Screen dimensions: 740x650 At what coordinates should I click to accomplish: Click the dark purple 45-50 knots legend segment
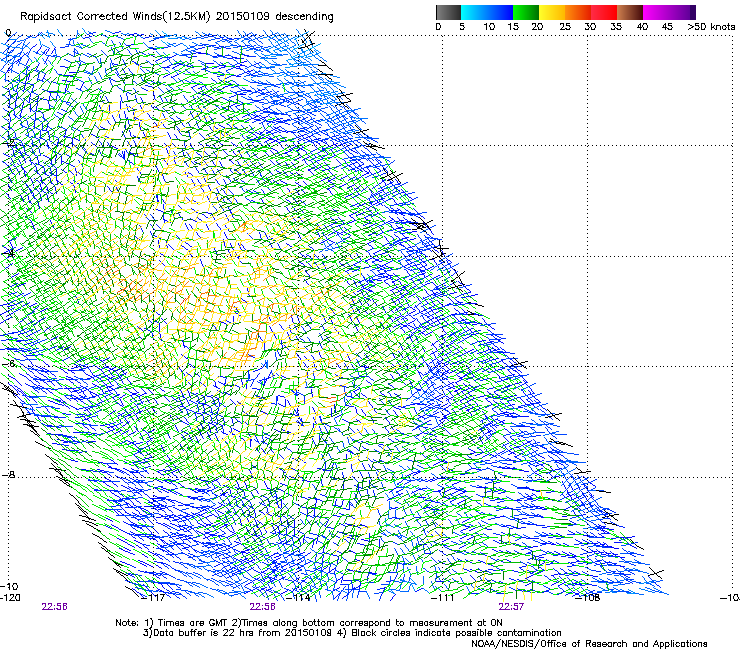[682, 12]
